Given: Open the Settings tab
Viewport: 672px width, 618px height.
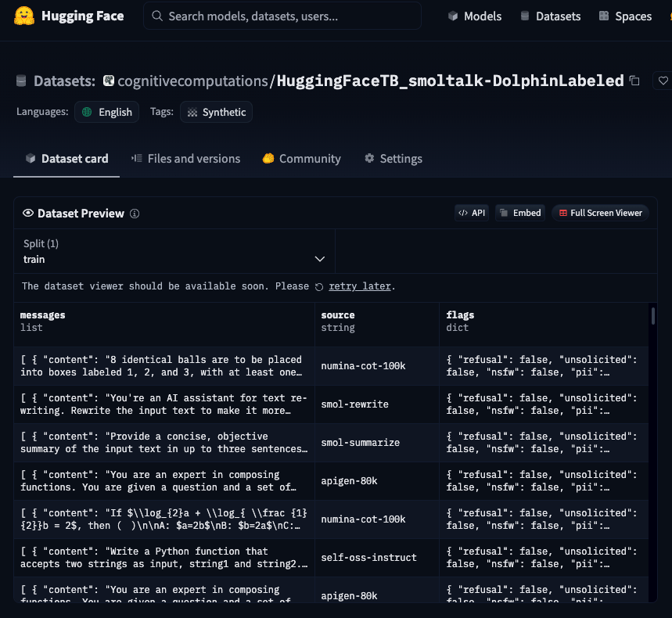Looking at the screenshot, I should tap(393, 159).
